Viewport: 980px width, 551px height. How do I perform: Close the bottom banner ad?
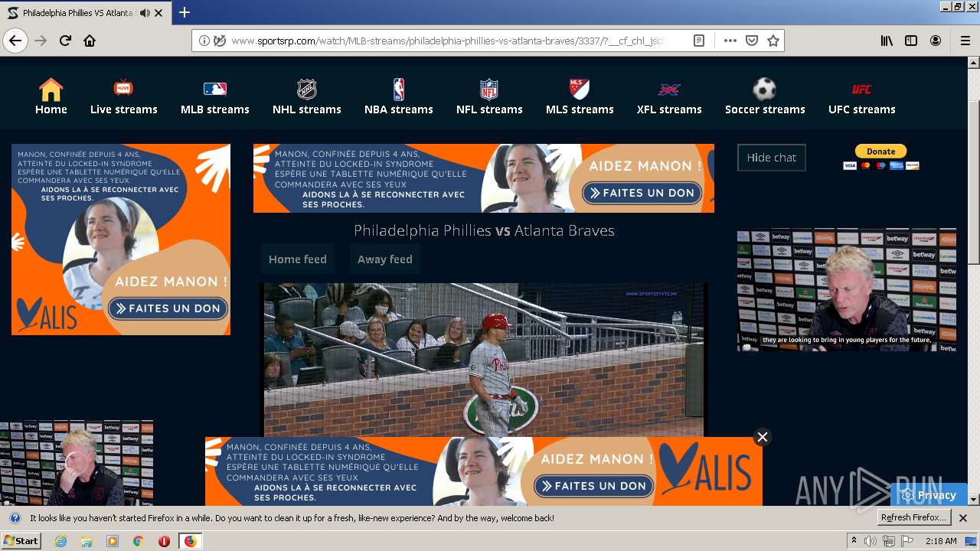(x=762, y=437)
